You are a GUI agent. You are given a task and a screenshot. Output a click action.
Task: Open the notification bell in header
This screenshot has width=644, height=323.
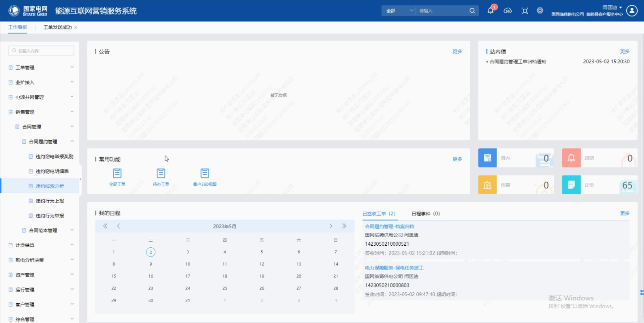point(490,11)
